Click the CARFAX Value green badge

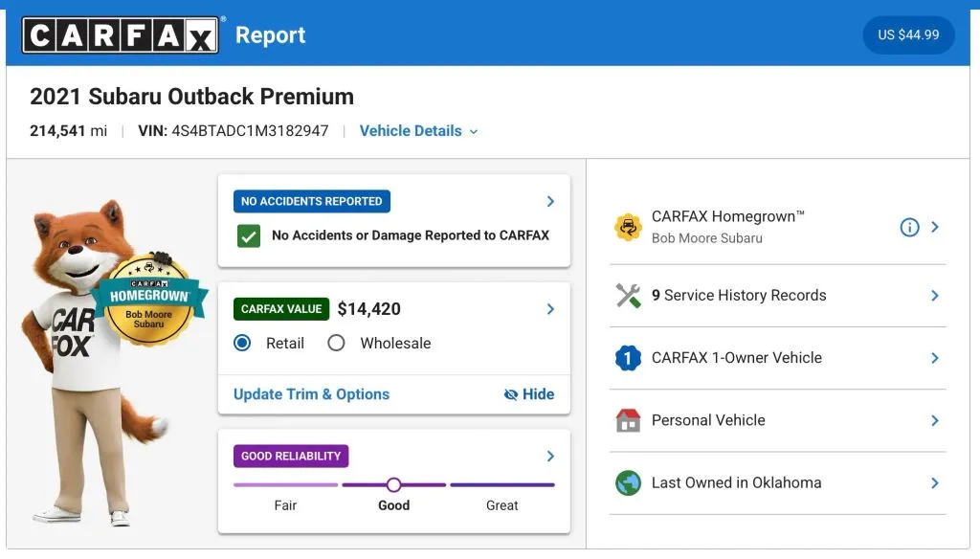pyautogui.click(x=281, y=309)
